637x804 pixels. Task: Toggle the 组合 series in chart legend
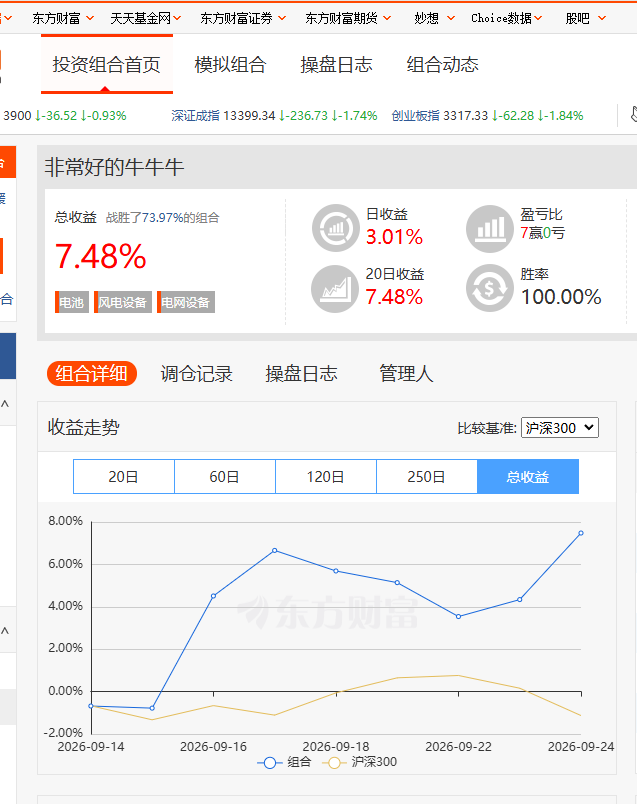point(284,762)
